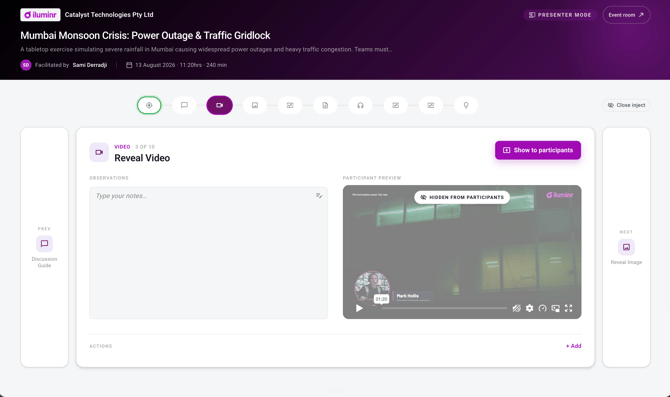This screenshot has height=397, width=670.
Task: Click Hidden from Participants visibility badge
Action: click(x=462, y=197)
